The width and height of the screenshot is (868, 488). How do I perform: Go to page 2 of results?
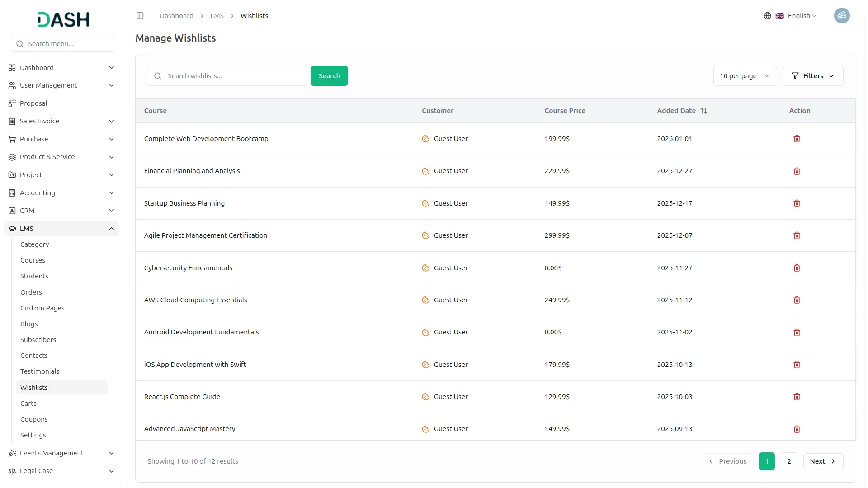(x=788, y=461)
